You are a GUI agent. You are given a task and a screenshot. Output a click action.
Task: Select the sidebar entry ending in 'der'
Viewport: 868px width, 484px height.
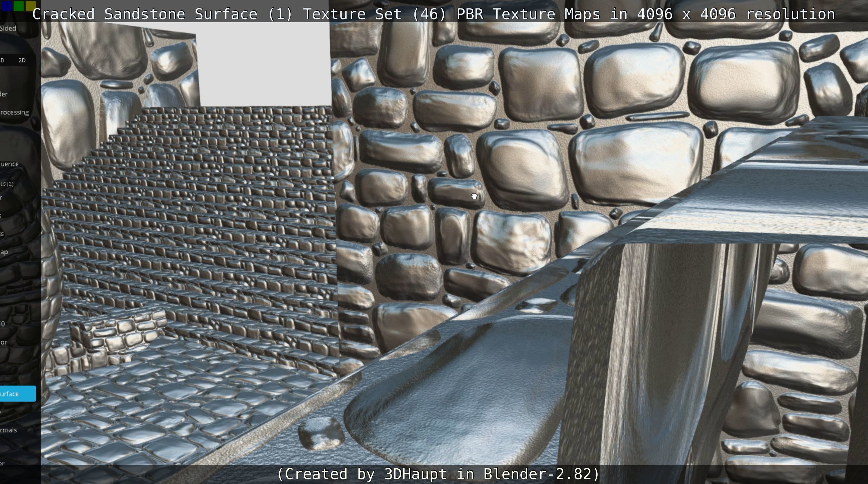(4, 94)
